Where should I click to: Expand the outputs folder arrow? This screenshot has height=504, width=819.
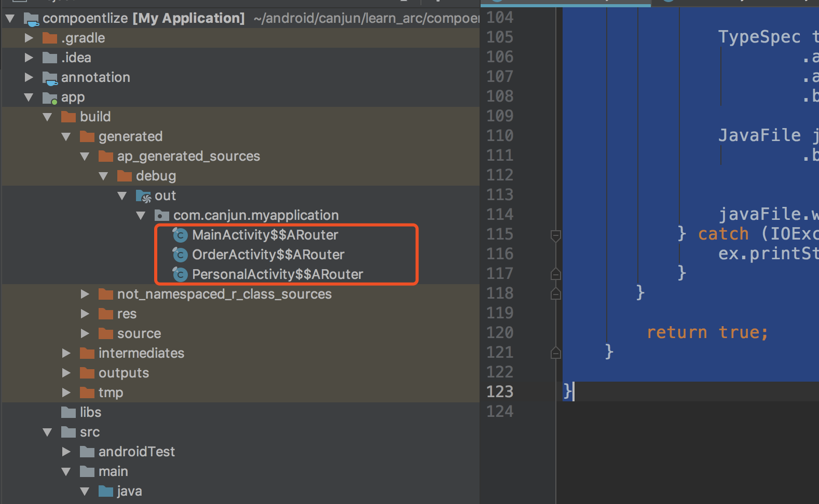click(x=66, y=373)
